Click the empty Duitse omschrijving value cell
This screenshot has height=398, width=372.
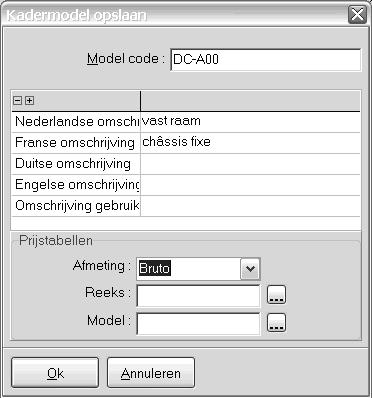250,164
